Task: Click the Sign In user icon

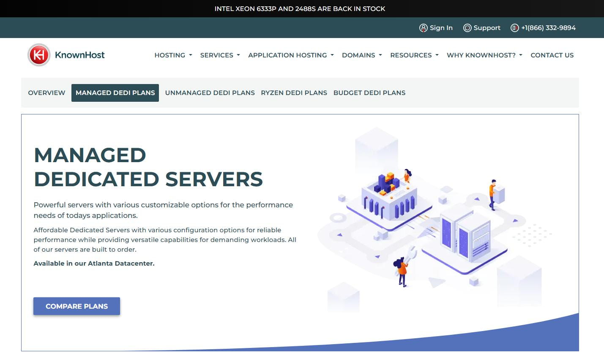Action: pyautogui.click(x=423, y=28)
